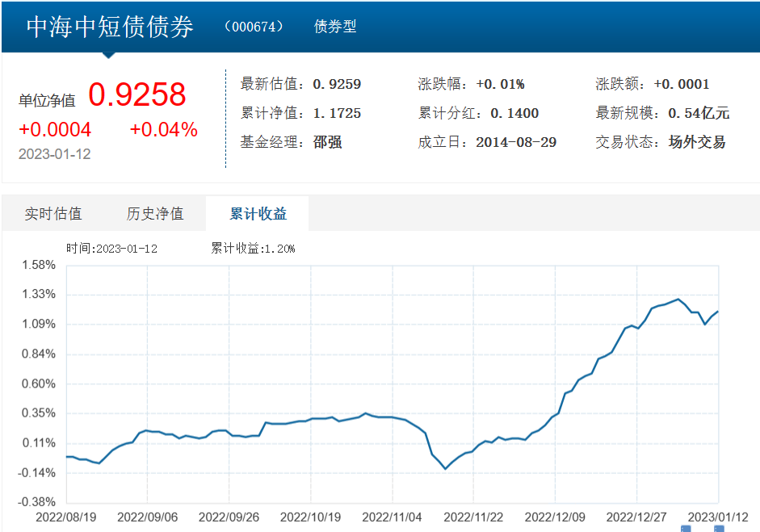Click the 1.09% y-axis label
Viewport: 760px width, 532px height.
[x=39, y=324]
